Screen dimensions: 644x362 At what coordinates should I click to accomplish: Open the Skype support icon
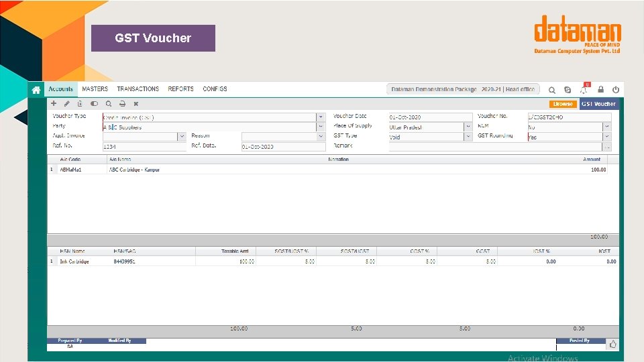pyautogui.click(x=568, y=90)
